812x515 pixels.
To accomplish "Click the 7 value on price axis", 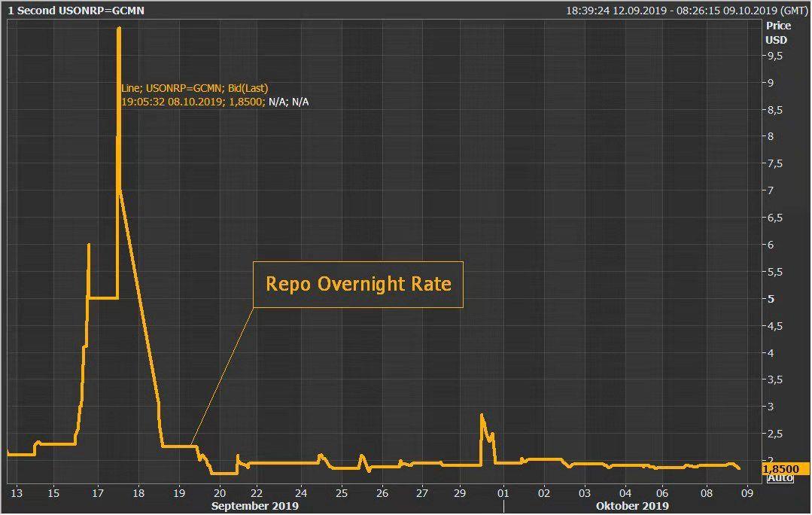I will (769, 190).
